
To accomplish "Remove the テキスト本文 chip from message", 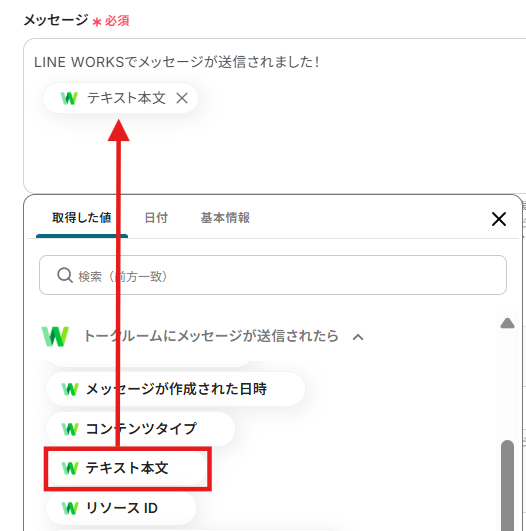I will (x=182, y=99).
